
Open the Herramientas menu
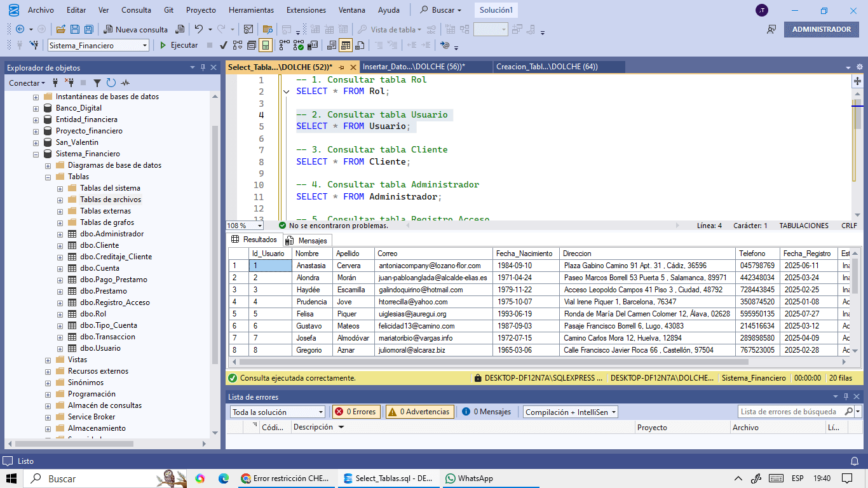click(x=251, y=10)
